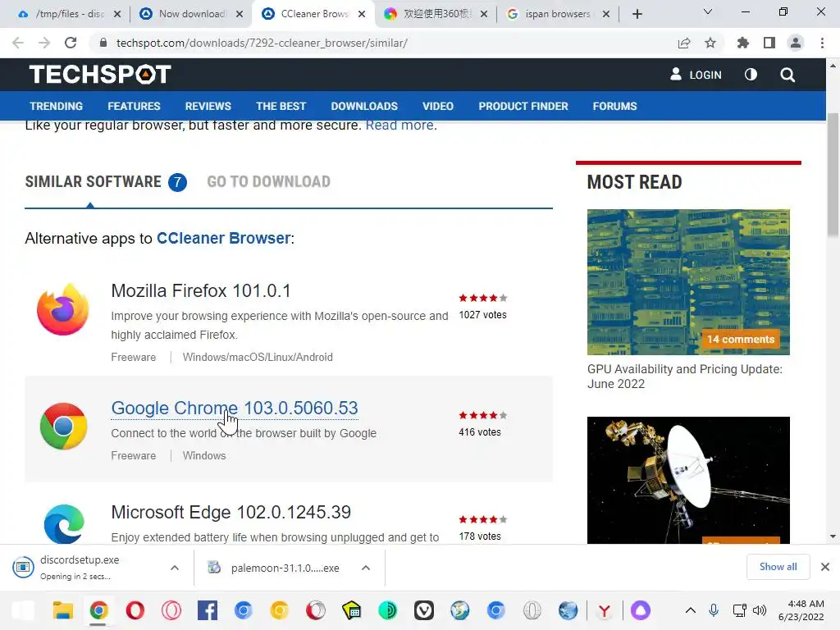Open the CCleaner Browser link

coord(224,238)
